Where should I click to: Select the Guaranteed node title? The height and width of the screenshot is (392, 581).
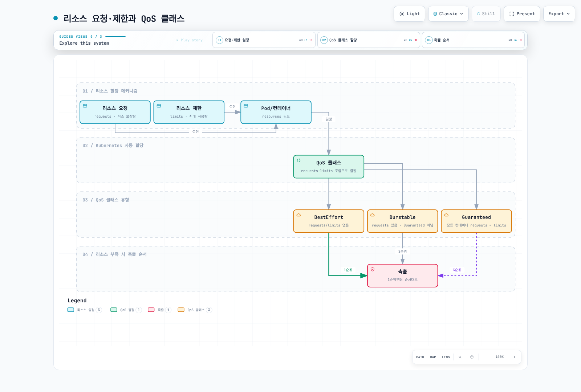click(x=476, y=217)
